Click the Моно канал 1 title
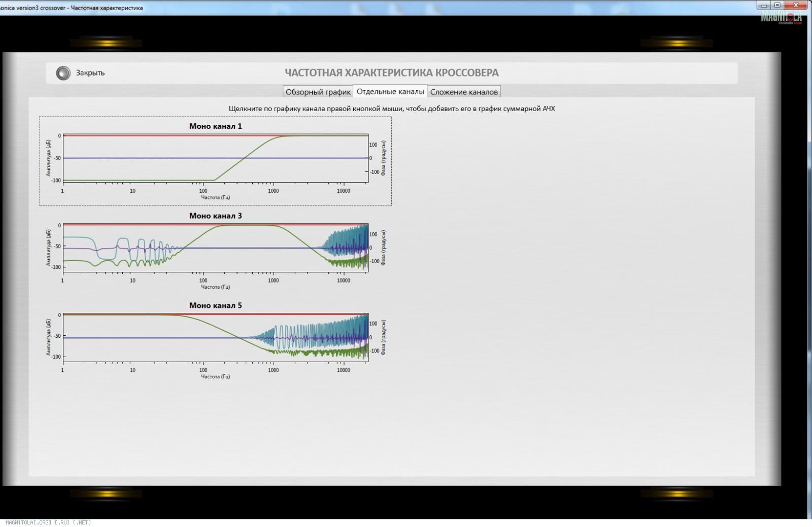 tap(215, 126)
